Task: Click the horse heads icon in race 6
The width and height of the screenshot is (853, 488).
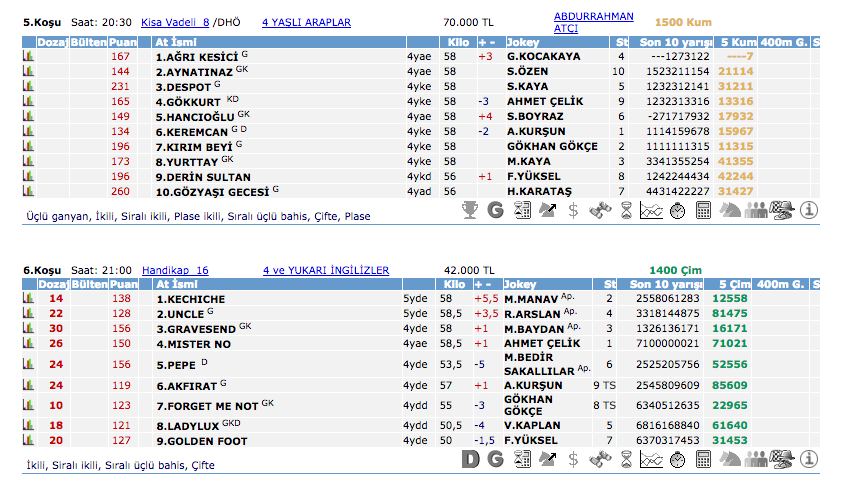Action: (730, 459)
